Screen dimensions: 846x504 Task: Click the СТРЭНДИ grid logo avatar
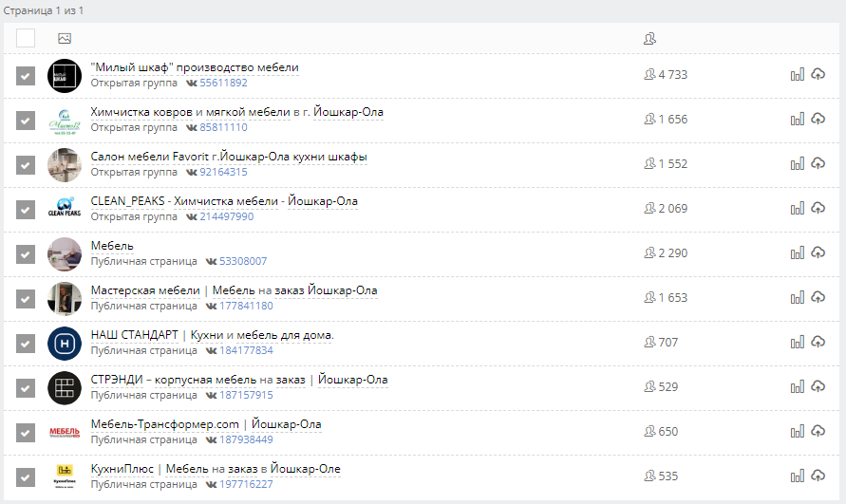click(x=65, y=388)
